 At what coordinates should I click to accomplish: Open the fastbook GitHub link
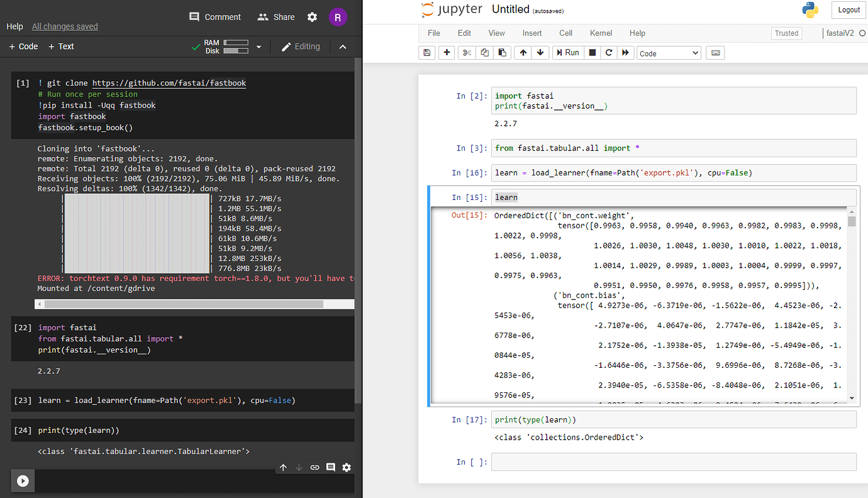pos(169,83)
